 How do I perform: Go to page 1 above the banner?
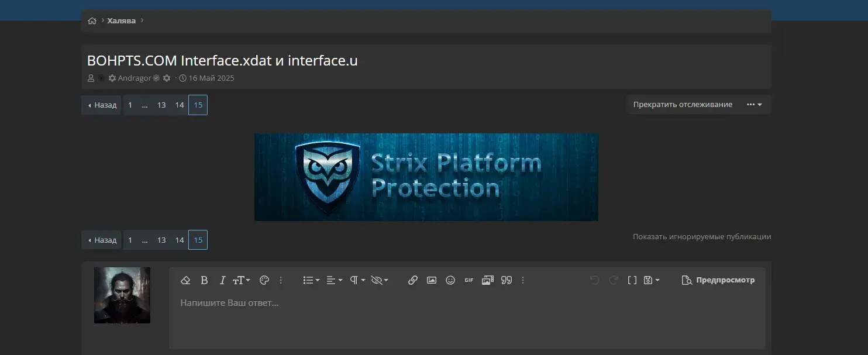(x=130, y=105)
